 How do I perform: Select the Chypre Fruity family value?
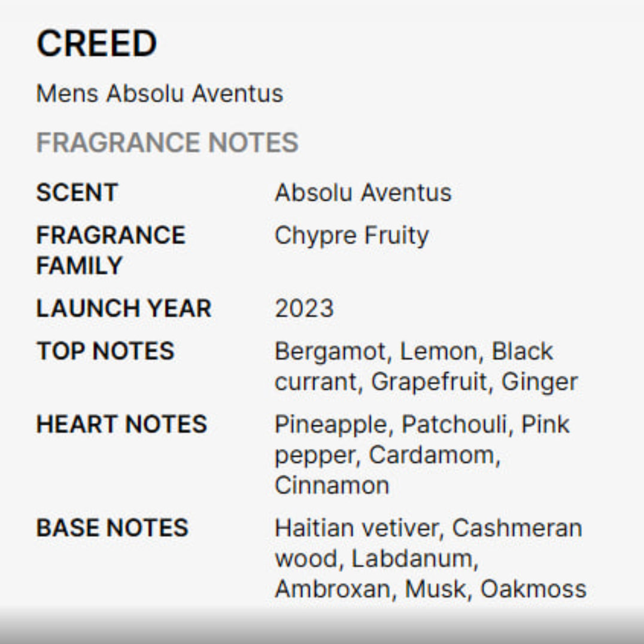[351, 235]
